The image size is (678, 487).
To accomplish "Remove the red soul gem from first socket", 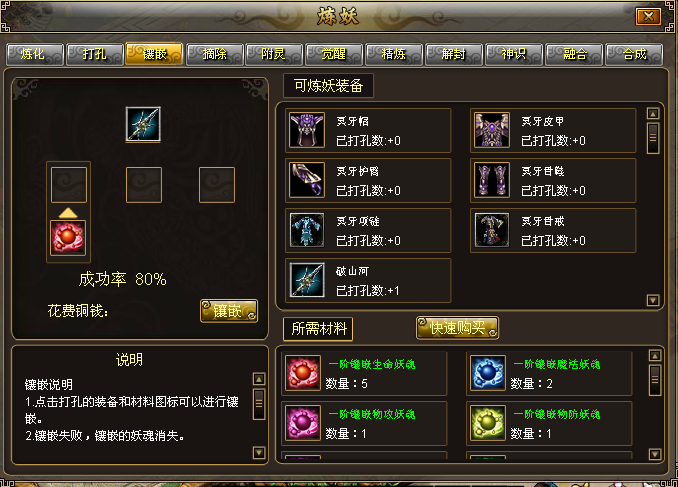I will pos(68,238).
